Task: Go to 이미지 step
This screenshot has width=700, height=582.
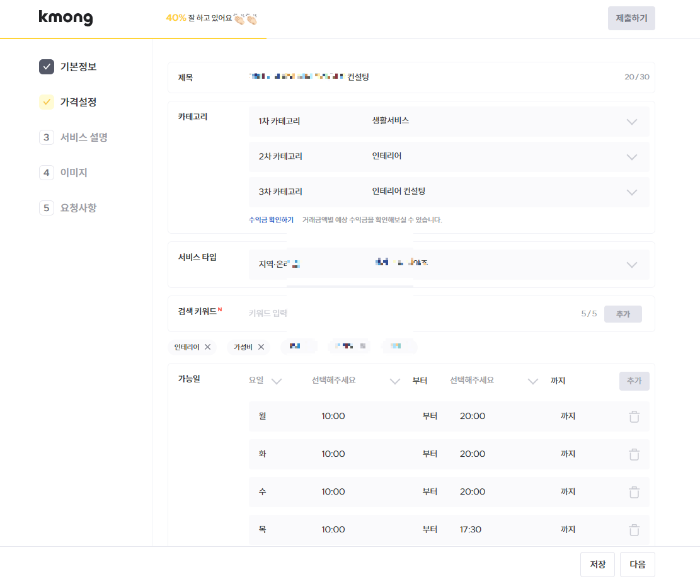Action: [x=74, y=172]
